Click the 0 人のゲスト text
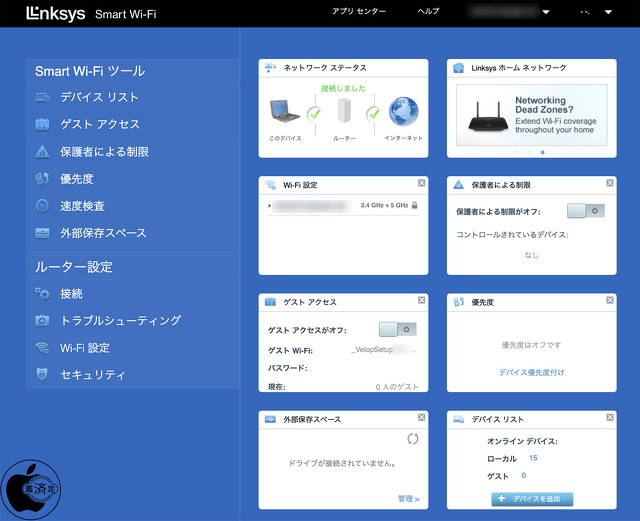 (x=397, y=387)
